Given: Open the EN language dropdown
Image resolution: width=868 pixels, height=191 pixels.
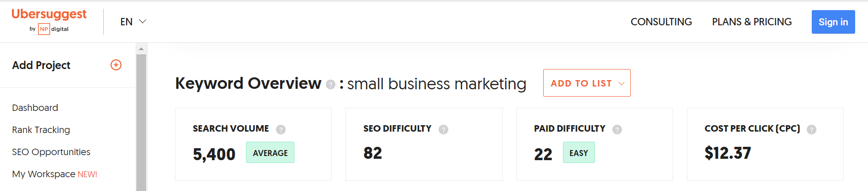Looking at the screenshot, I should pos(133,22).
